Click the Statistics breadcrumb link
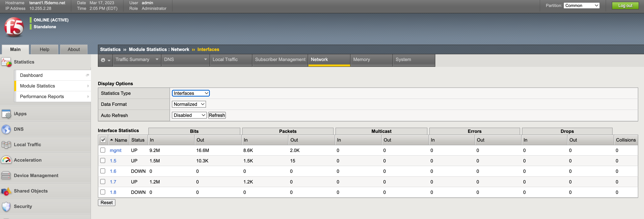The height and width of the screenshot is (219, 644). click(x=110, y=49)
